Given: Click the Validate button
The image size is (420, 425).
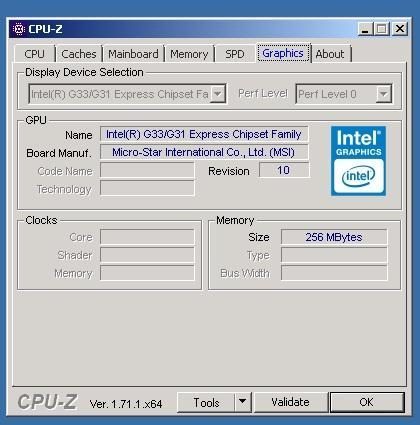Looking at the screenshot, I should 290,402.
